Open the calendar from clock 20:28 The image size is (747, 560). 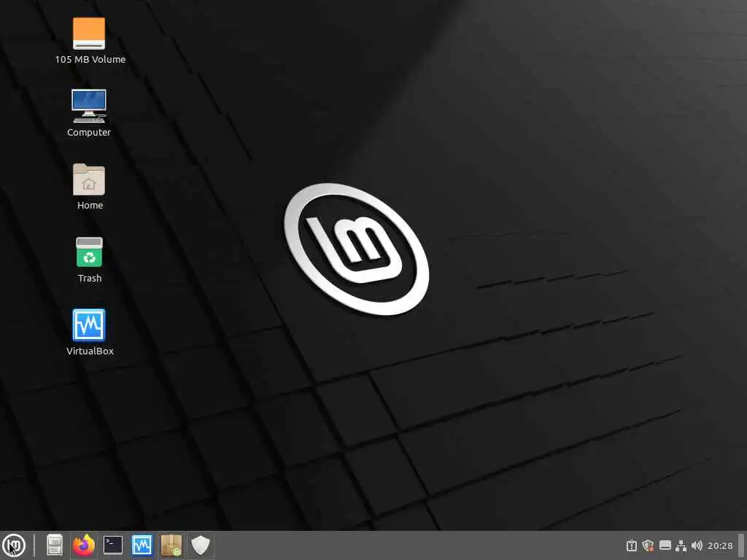(x=720, y=545)
